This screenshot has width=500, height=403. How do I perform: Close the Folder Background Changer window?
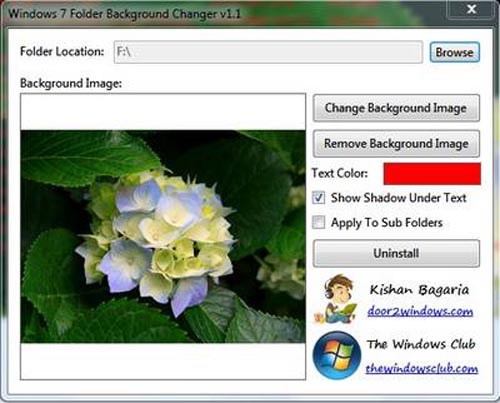pyautogui.click(x=471, y=9)
